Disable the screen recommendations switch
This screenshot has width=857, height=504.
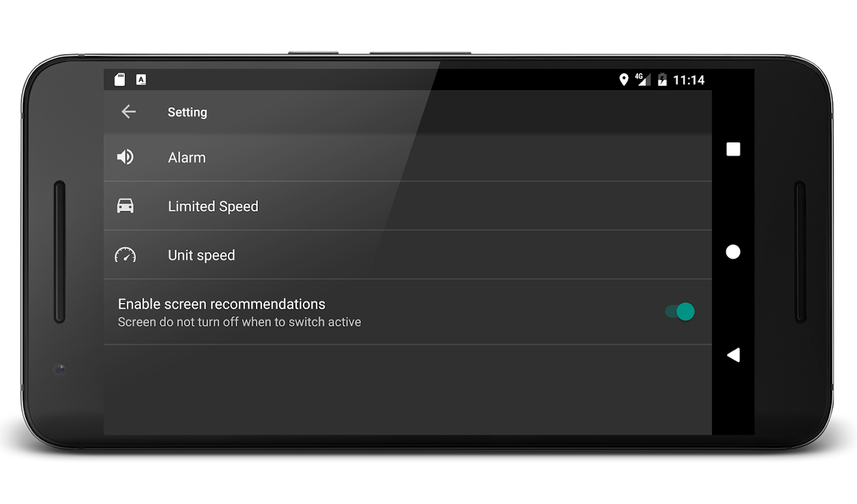[x=680, y=311]
